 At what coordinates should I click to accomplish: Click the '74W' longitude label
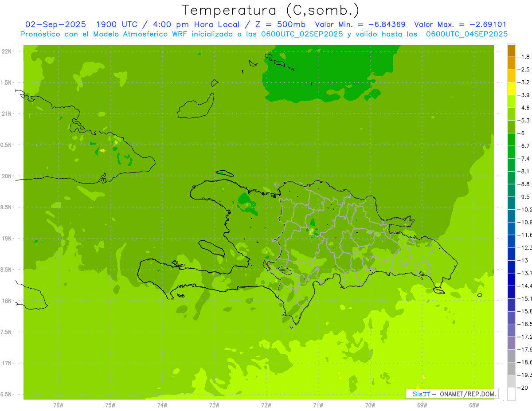[x=162, y=405]
